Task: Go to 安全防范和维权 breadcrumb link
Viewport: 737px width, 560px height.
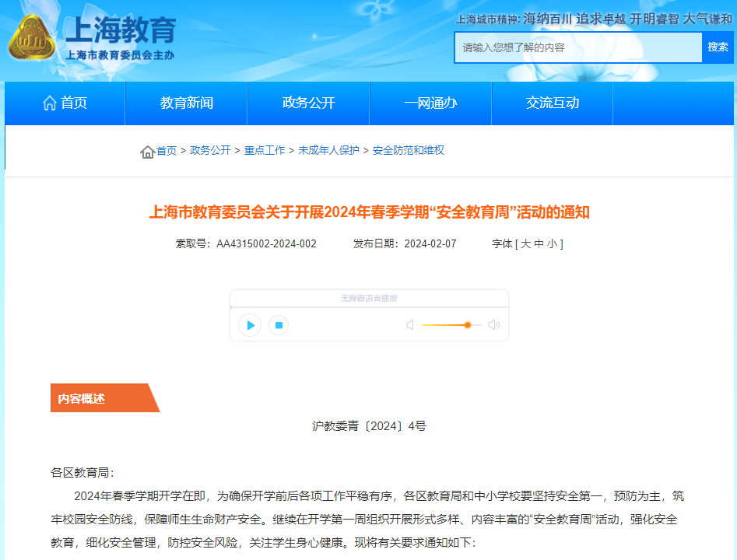Action: point(409,150)
